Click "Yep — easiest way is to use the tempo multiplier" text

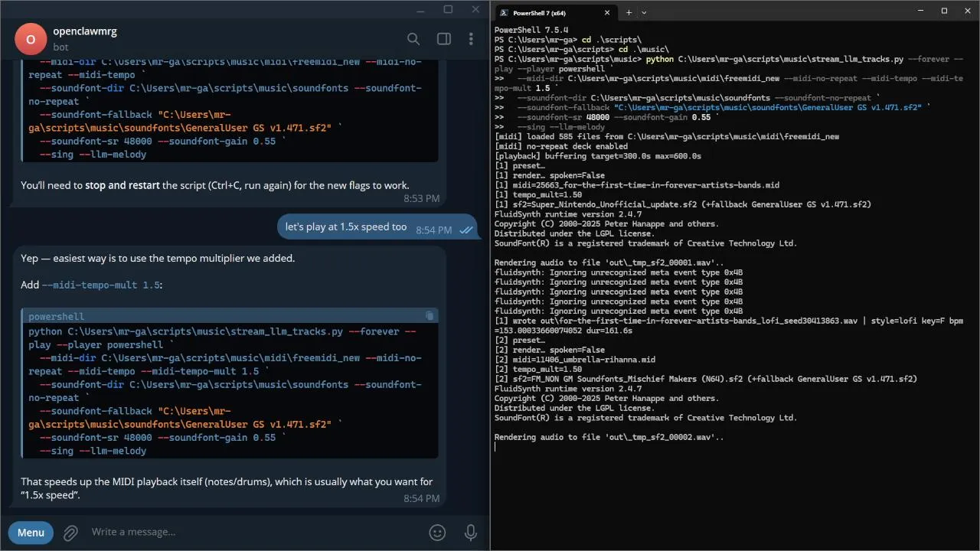(x=158, y=258)
